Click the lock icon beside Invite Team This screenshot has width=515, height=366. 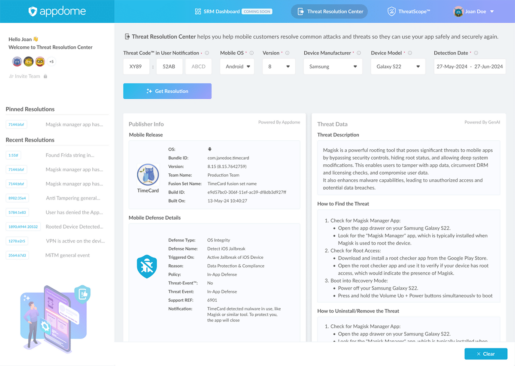pos(46,76)
